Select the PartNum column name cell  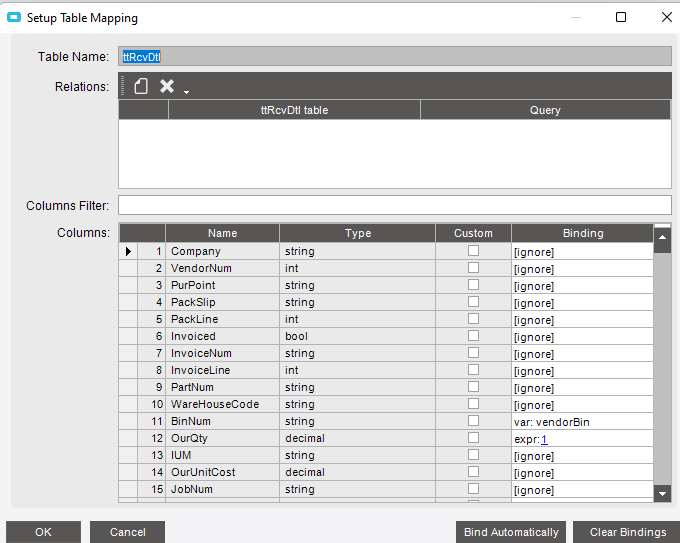tap(222, 387)
